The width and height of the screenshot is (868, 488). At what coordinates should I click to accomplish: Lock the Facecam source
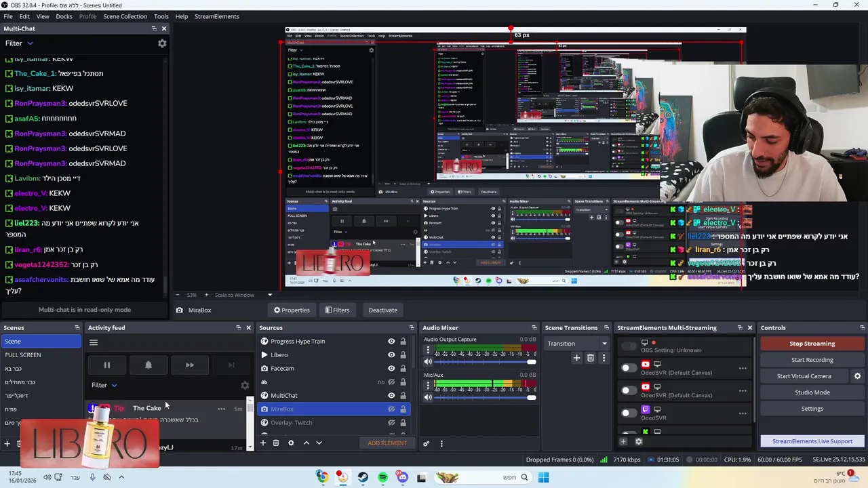pos(403,369)
